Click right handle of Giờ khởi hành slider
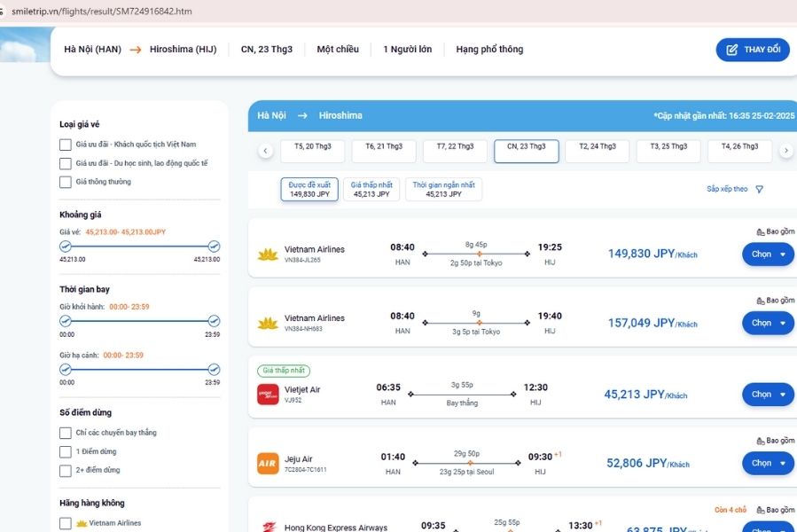The height and width of the screenshot is (532, 797). [x=214, y=321]
